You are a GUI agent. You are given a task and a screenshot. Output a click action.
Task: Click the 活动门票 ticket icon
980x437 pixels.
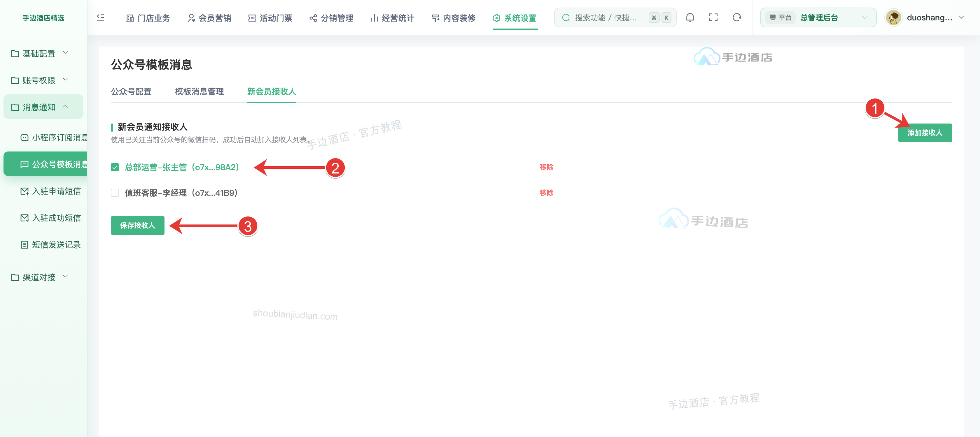(252, 18)
